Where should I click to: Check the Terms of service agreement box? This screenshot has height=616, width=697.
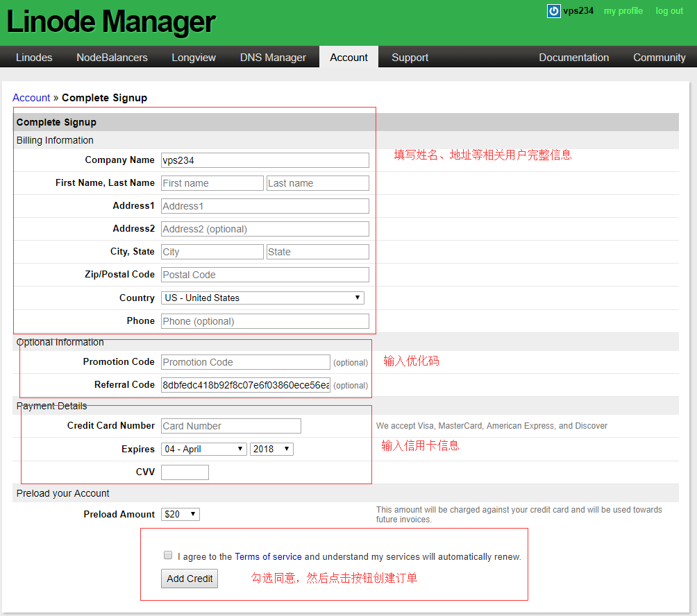point(168,555)
